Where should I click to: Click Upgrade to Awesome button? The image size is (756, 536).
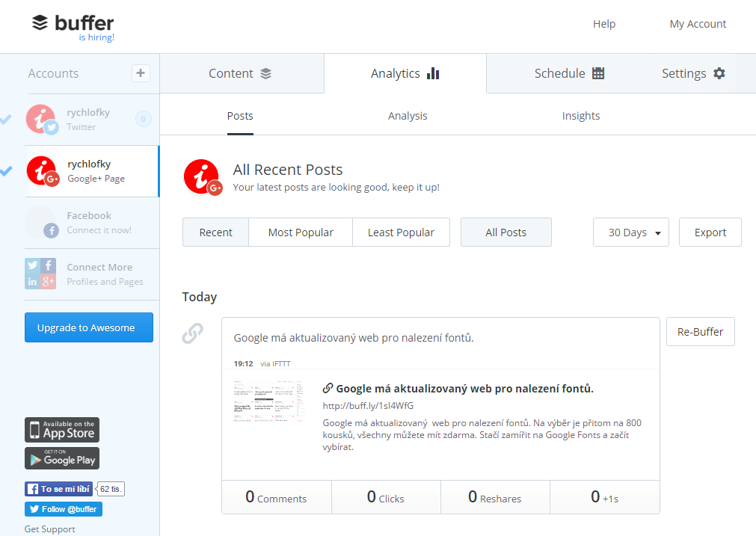89,327
